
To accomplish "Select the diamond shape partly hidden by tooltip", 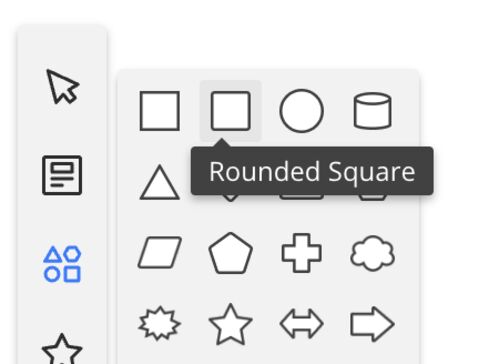I will point(230,198).
